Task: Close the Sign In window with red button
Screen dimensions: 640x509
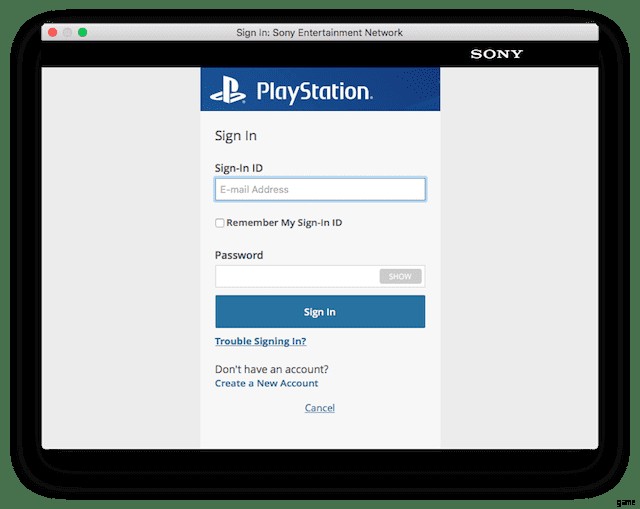Action: 52,33
